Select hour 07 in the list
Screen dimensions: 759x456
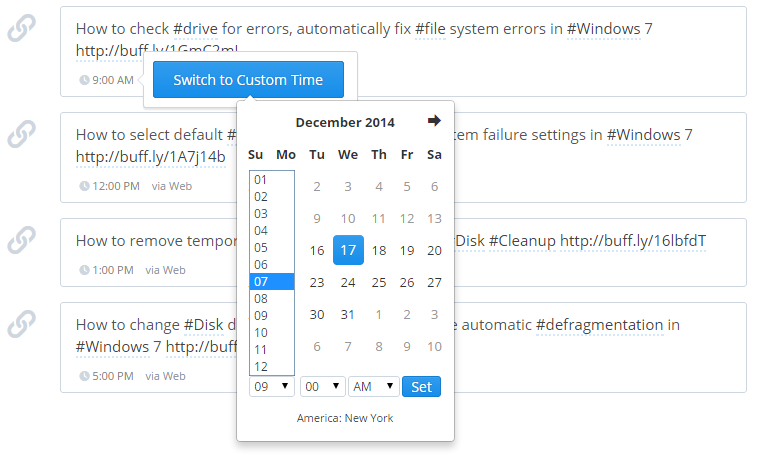(271, 281)
